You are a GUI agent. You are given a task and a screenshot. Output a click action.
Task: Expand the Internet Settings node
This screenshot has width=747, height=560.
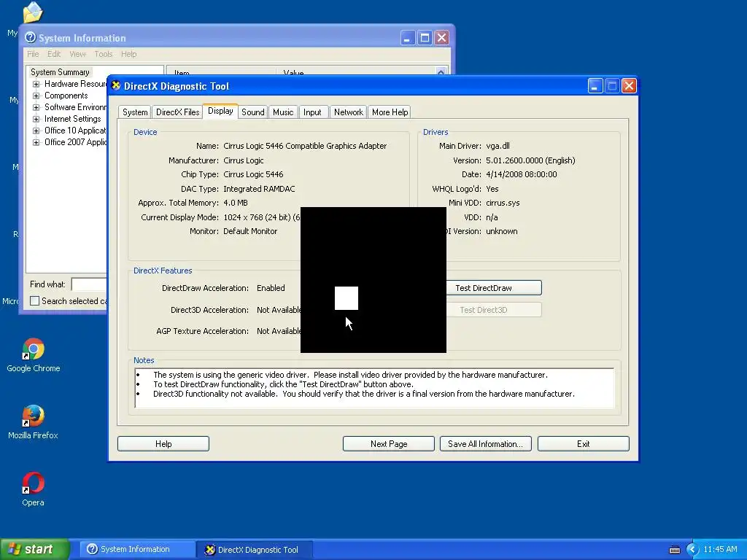[x=36, y=119]
